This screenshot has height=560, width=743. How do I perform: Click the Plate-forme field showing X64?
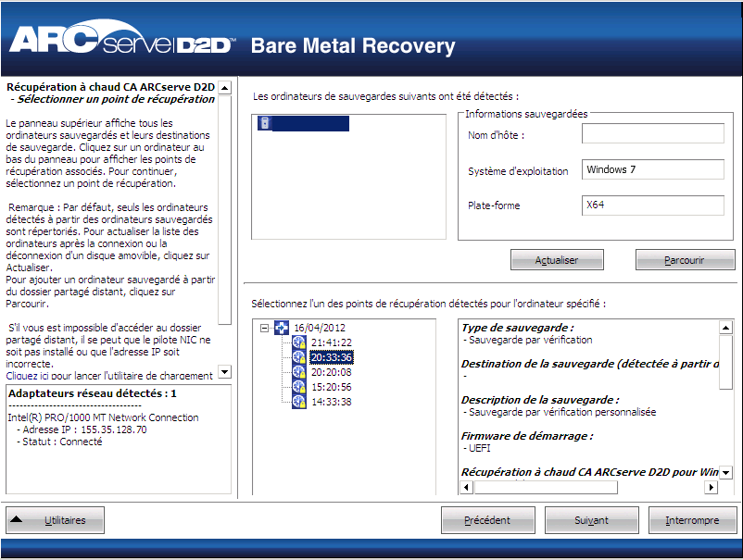click(652, 205)
